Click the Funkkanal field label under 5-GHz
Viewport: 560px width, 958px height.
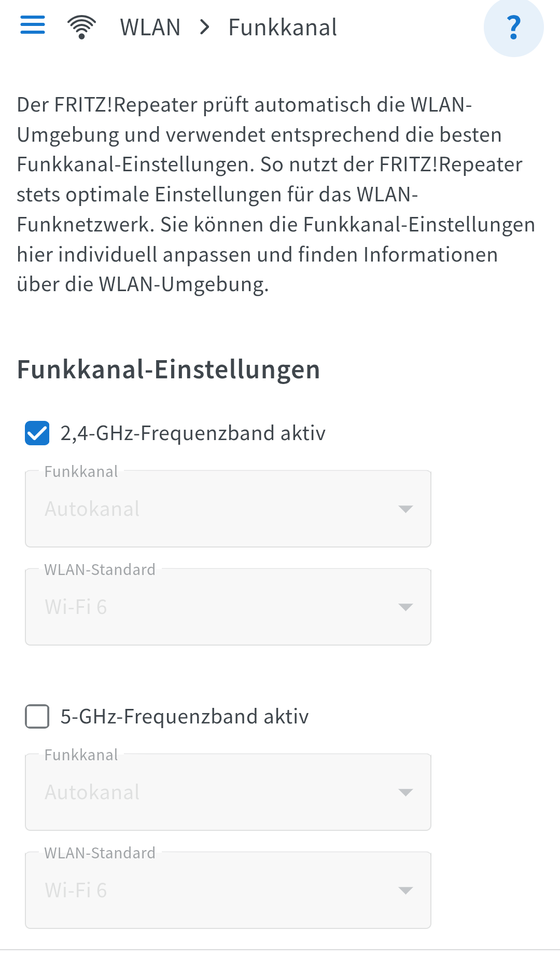(x=81, y=755)
